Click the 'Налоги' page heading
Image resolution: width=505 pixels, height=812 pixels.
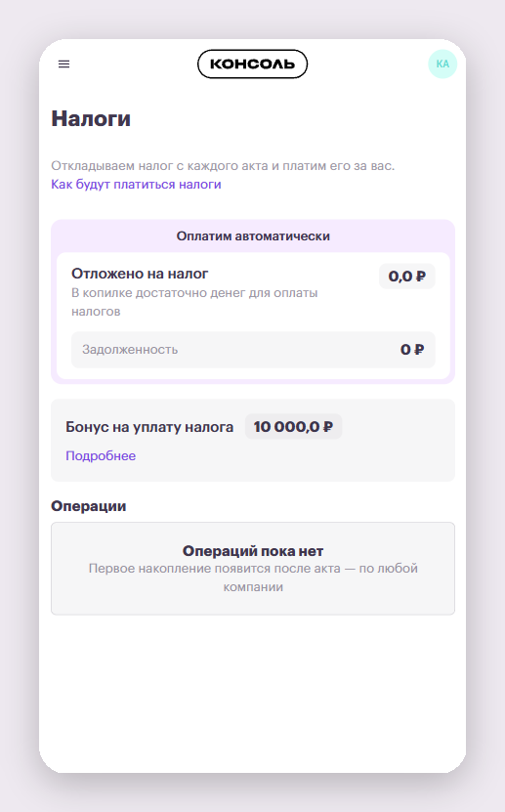[91, 118]
